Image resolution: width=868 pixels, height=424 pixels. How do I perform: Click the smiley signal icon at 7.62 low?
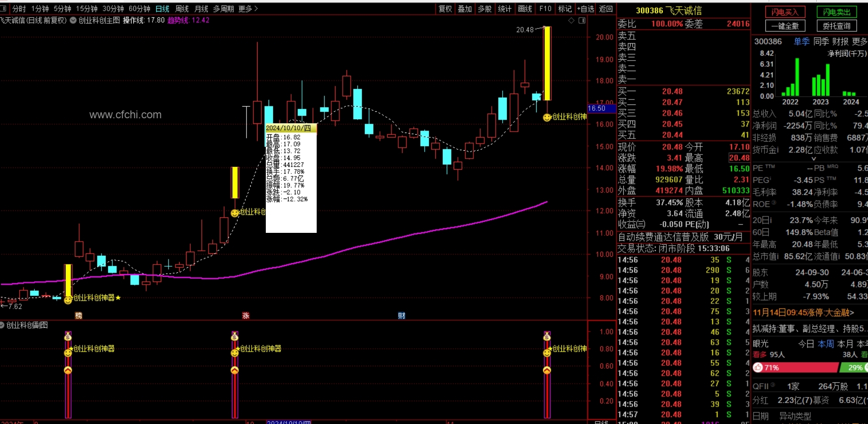point(68,300)
